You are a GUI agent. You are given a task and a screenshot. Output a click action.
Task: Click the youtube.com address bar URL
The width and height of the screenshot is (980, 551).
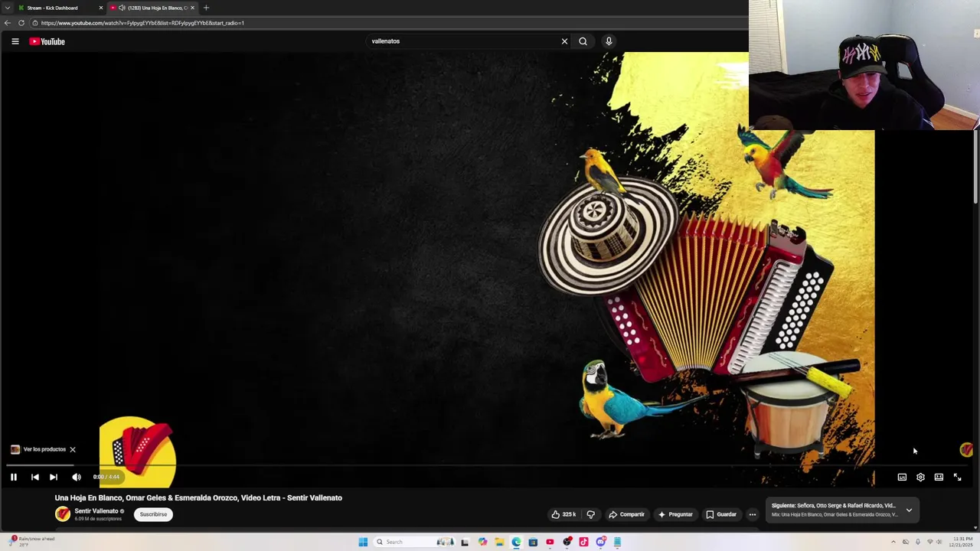pos(142,23)
